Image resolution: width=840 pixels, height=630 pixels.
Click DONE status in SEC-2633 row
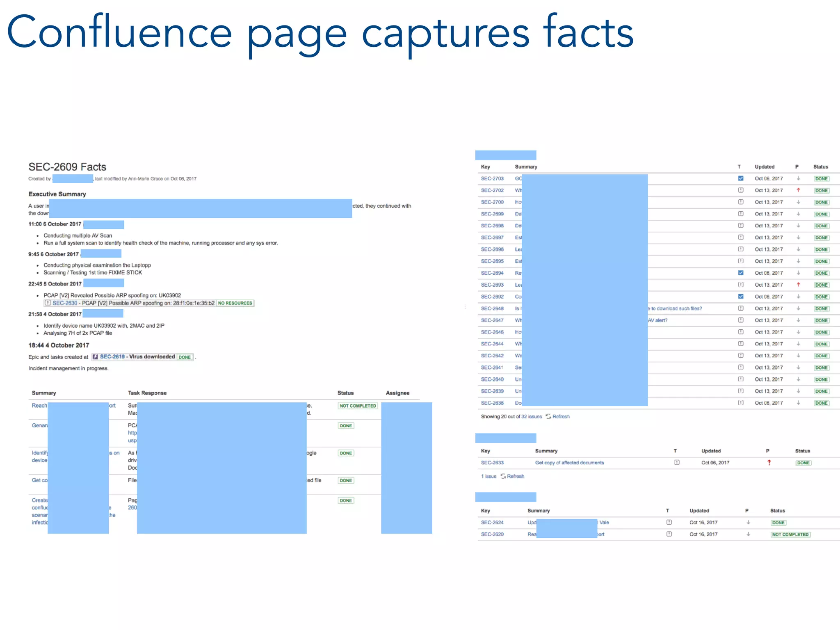point(803,463)
